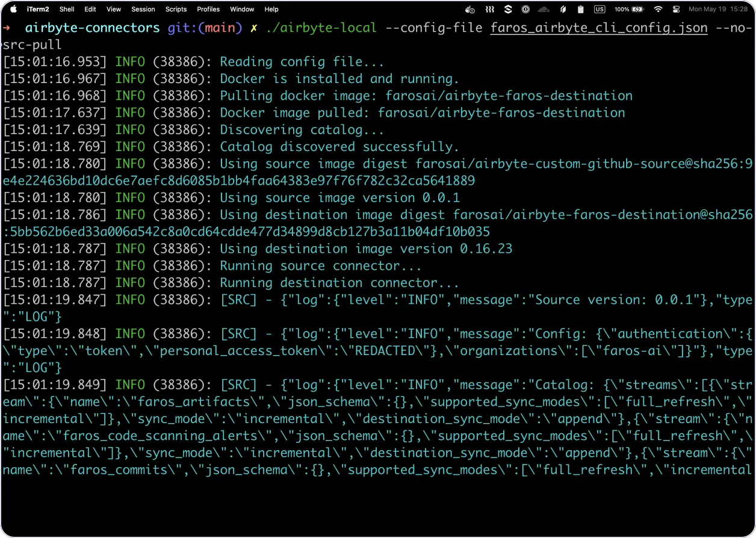This screenshot has width=756, height=538.
Task: Click the timestamp [15:01:19.849]
Action: (x=55, y=385)
